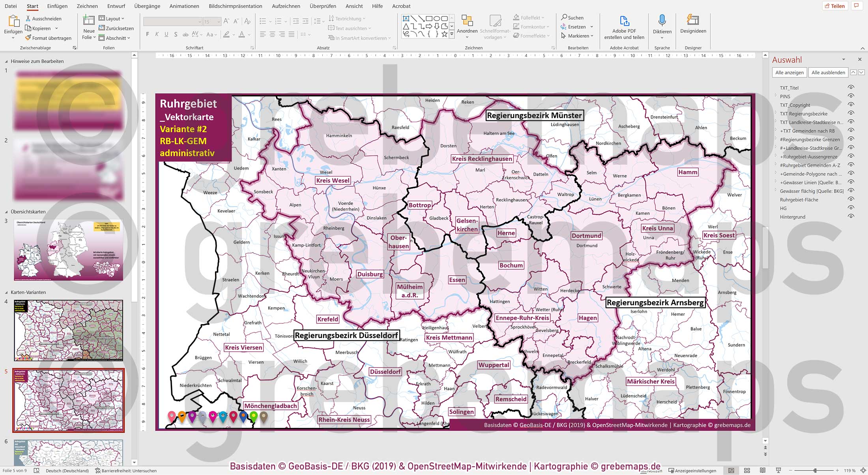The image size is (868, 475).
Task: Click the Teilen button at top right
Action: tap(835, 6)
